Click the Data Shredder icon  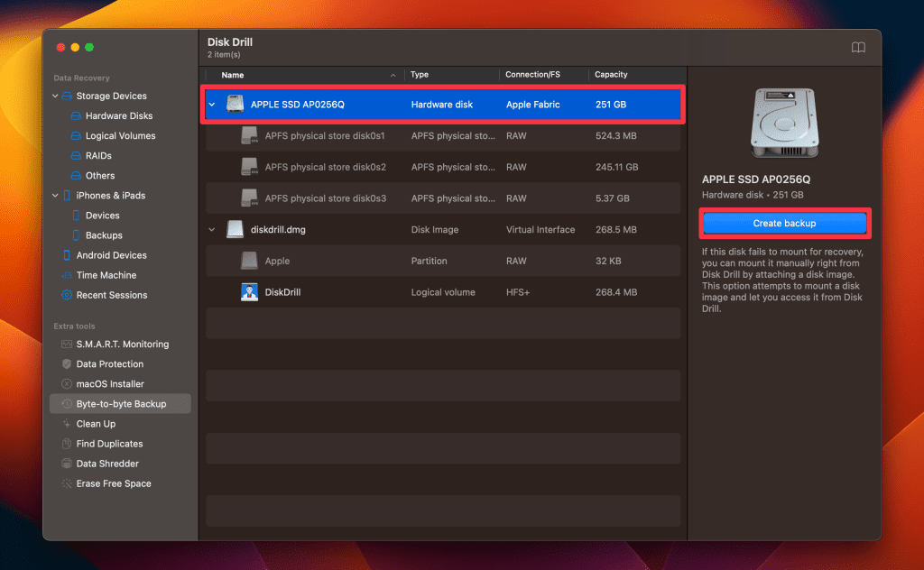tap(67, 464)
